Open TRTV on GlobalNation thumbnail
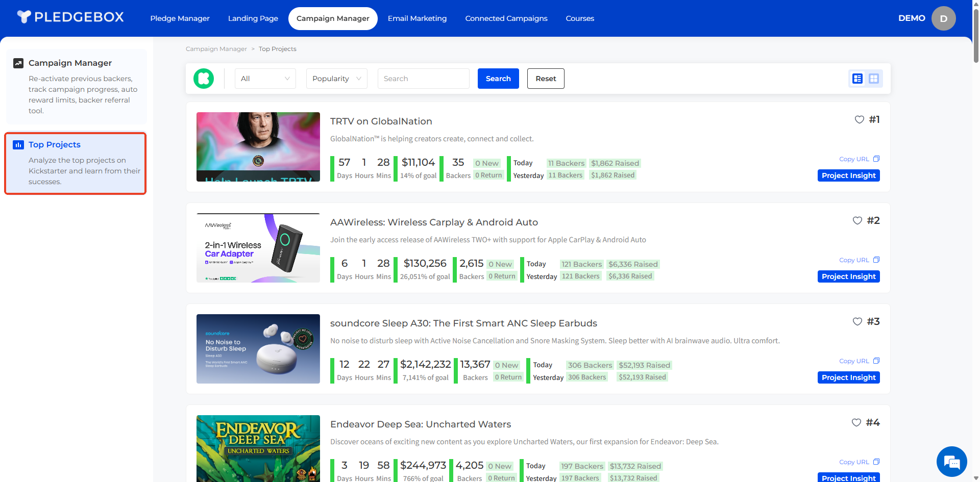This screenshot has width=980, height=482. pos(258,147)
